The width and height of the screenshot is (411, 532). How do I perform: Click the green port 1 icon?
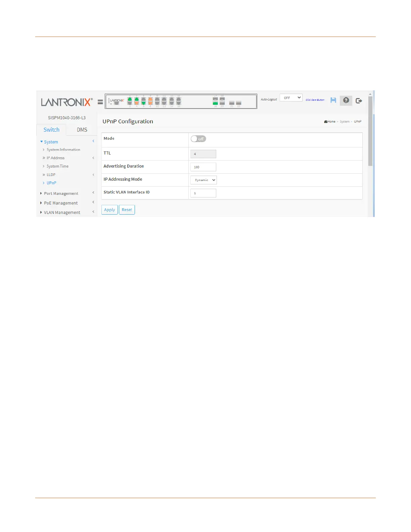(x=130, y=99)
